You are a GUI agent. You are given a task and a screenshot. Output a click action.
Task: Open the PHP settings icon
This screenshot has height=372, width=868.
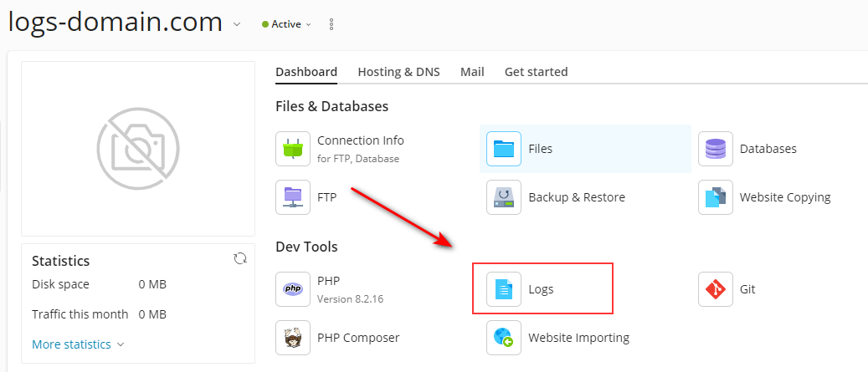293,289
